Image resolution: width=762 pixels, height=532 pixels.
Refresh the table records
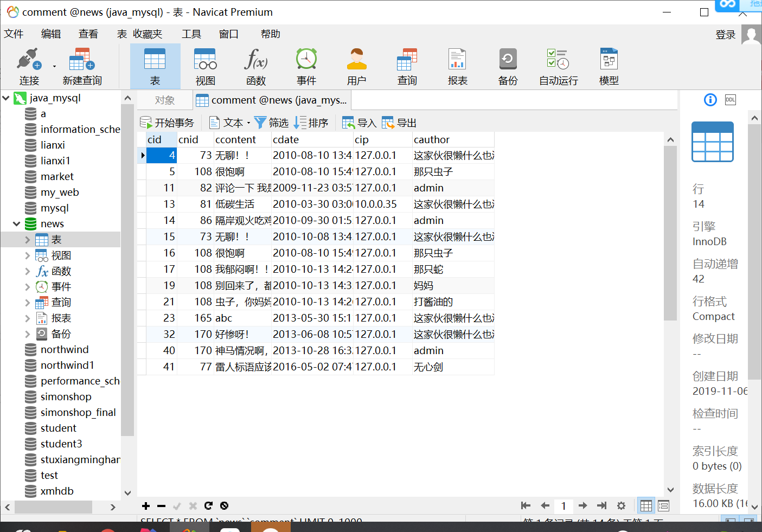click(x=208, y=505)
